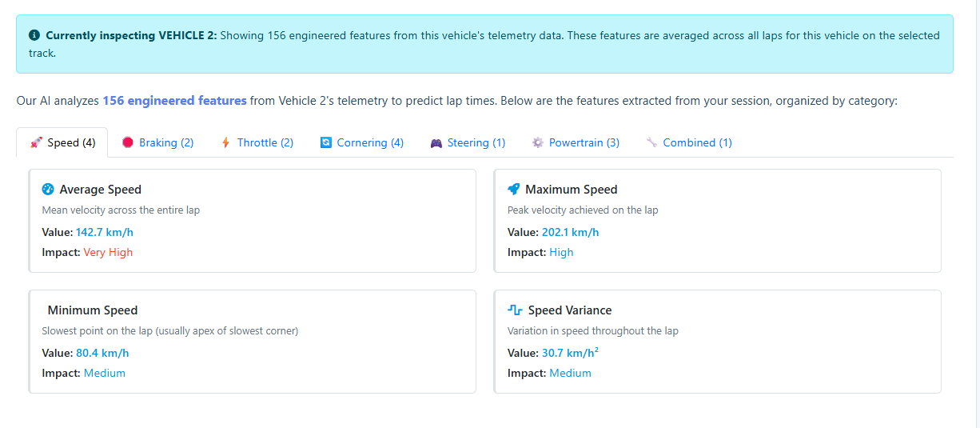Click the blue Cornering refresh icon
The image size is (980, 428).
point(326,143)
